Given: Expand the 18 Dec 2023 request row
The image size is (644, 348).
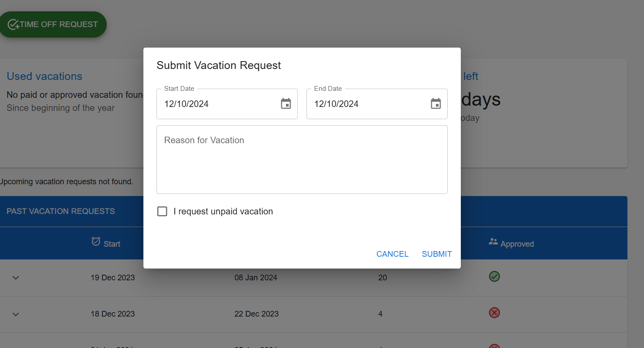Looking at the screenshot, I should point(16,314).
